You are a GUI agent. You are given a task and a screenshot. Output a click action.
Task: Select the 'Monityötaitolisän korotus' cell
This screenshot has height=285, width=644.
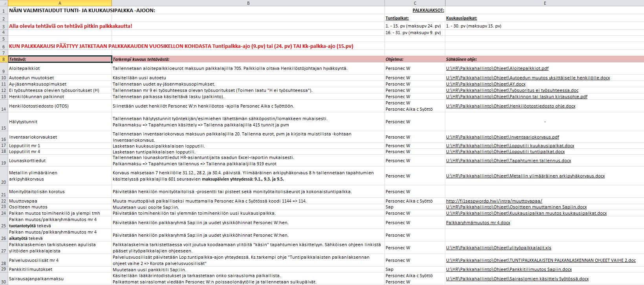coord(60,192)
